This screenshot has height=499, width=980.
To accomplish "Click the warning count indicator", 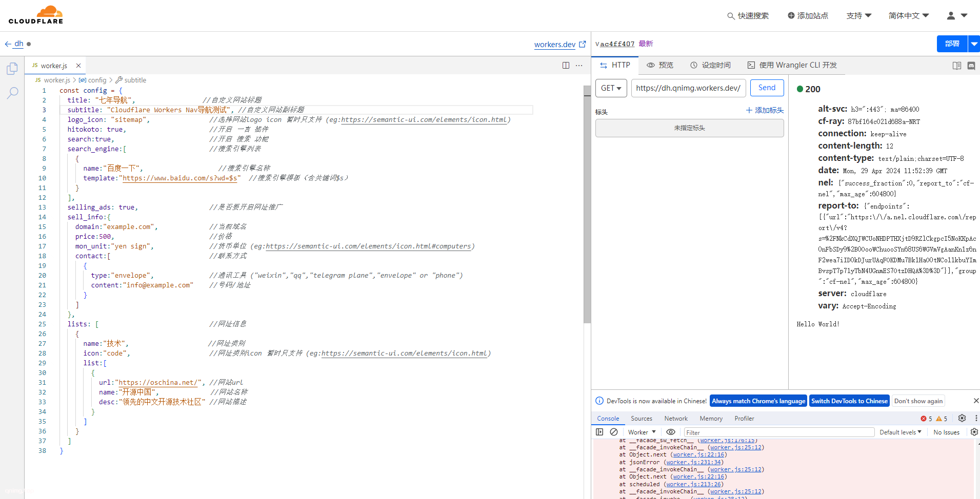I will click(942, 419).
